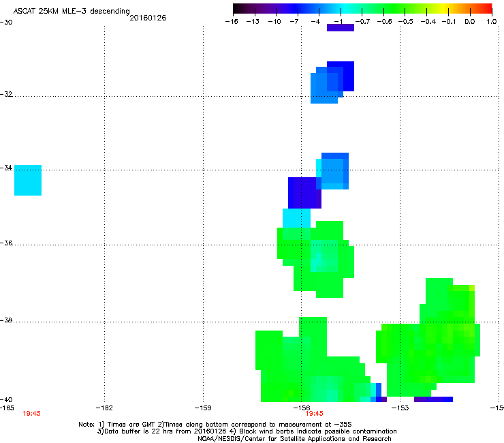The height and width of the screenshot is (443, 504).
Task: Click the red '19:45' time below the -165 label
Action: point(31,414)
